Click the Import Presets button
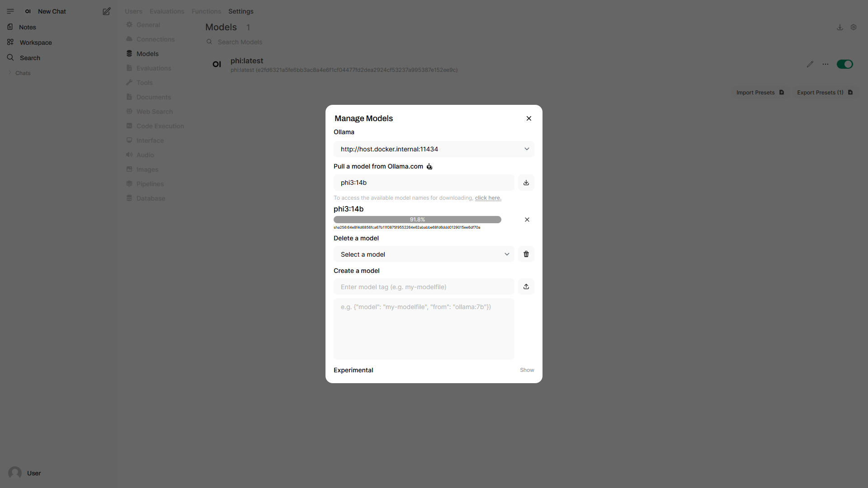 click(760, 93)
